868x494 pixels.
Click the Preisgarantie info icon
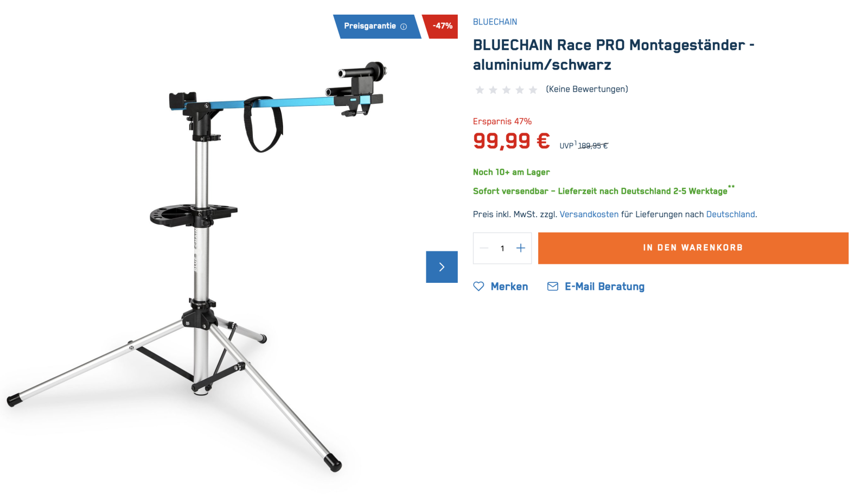point(404,27)
